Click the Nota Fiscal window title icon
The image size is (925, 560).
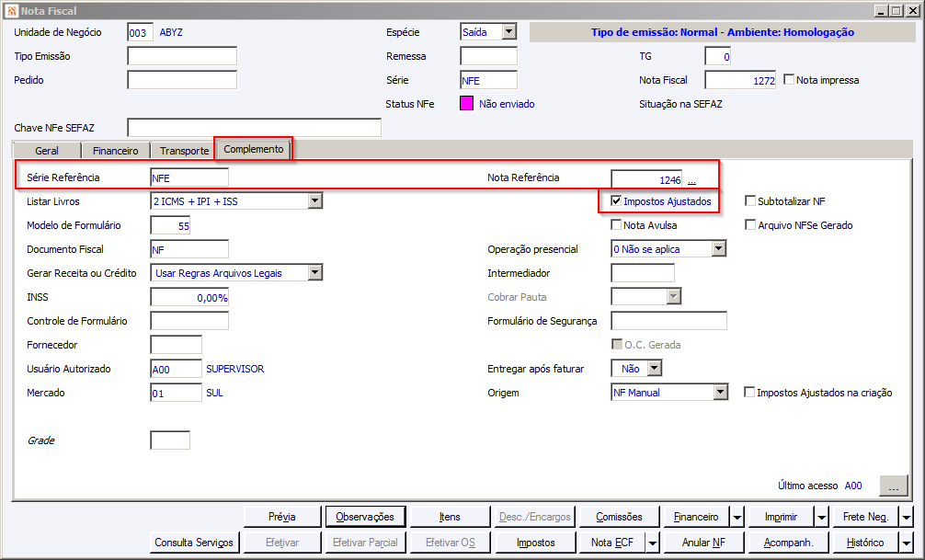pos(11,11)
